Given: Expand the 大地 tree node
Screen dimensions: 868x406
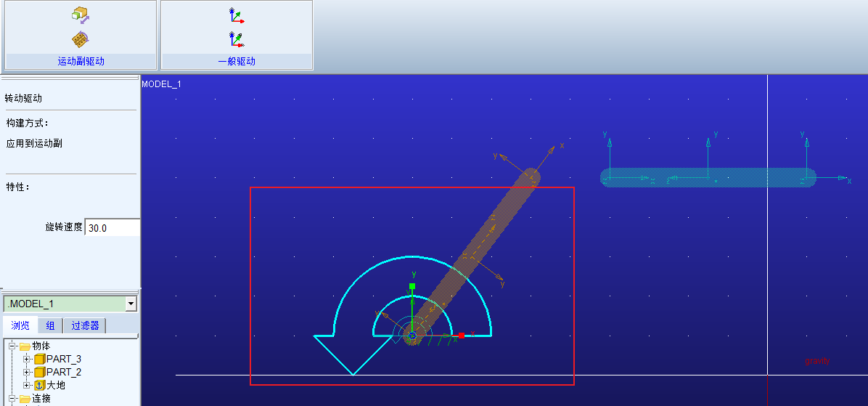Looking at the screenshot, I should [26, 385].
